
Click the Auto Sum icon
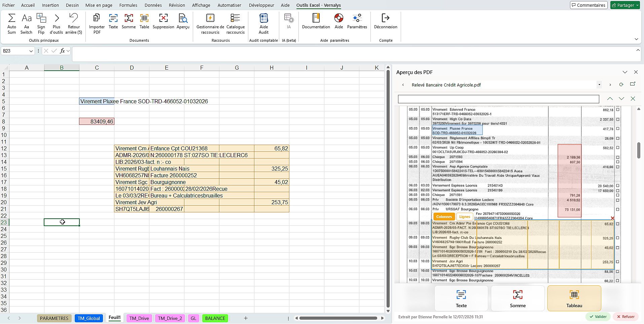[11, 18]
